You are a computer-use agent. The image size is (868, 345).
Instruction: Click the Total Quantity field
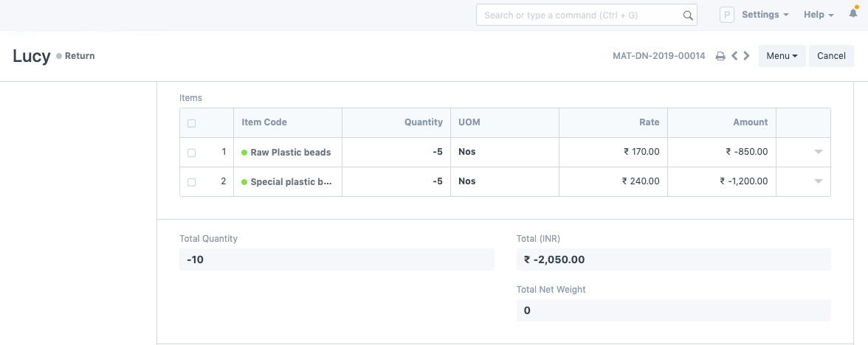coord(337,259)
